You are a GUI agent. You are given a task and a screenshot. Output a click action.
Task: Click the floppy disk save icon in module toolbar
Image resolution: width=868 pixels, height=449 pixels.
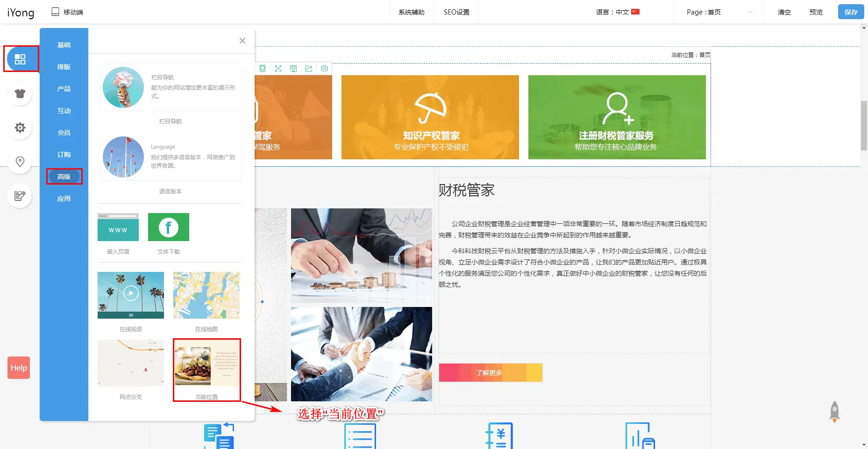coord(293,69)
